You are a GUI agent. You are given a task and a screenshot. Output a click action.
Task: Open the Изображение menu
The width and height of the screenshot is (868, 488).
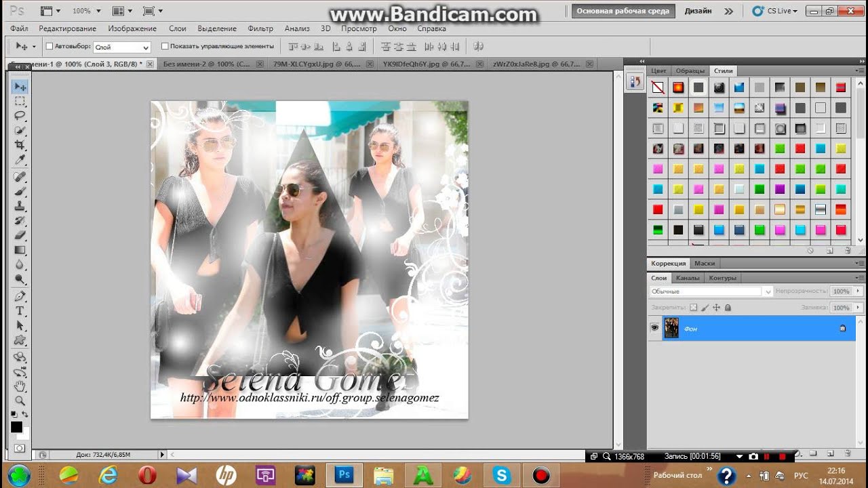tap(132, 28)
